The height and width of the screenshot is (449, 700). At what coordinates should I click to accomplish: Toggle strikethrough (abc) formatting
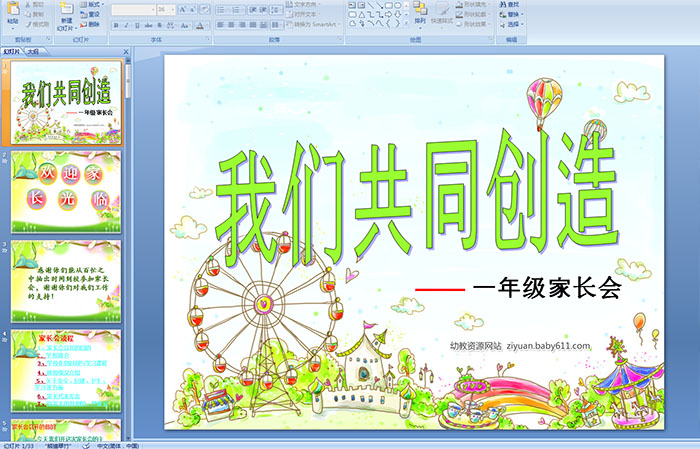click(x=148, y=25)
